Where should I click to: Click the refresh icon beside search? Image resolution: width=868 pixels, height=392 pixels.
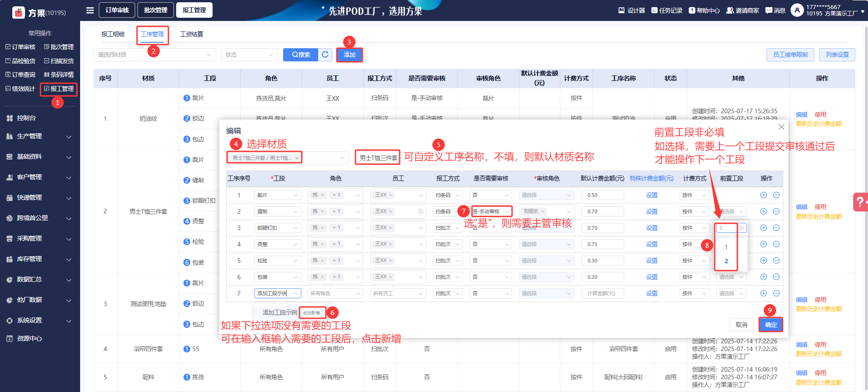(325, 55)
